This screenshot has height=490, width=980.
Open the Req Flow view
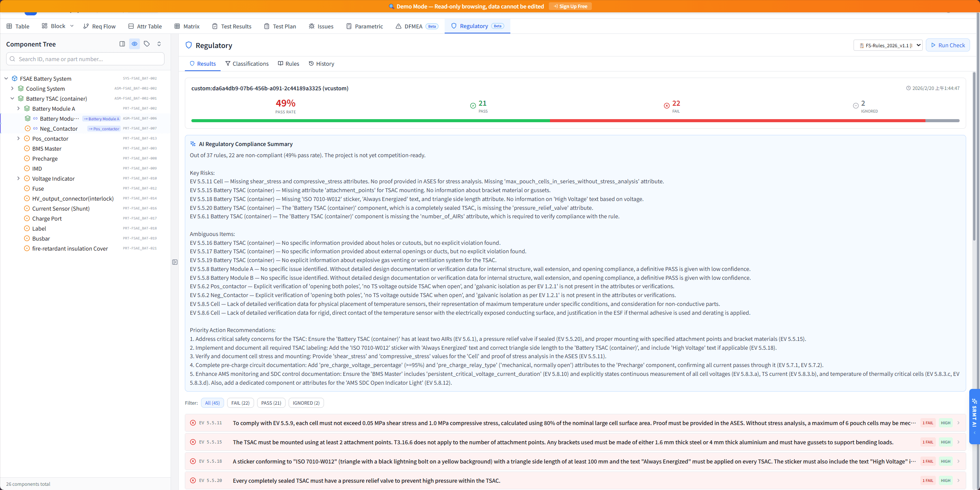pyautogui.click(x=100, y=26)
